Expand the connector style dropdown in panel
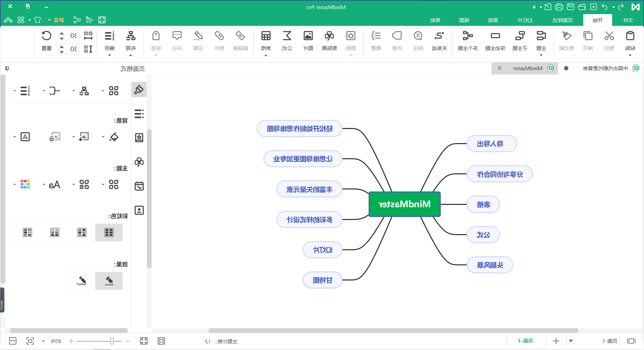 pos(44,91)
